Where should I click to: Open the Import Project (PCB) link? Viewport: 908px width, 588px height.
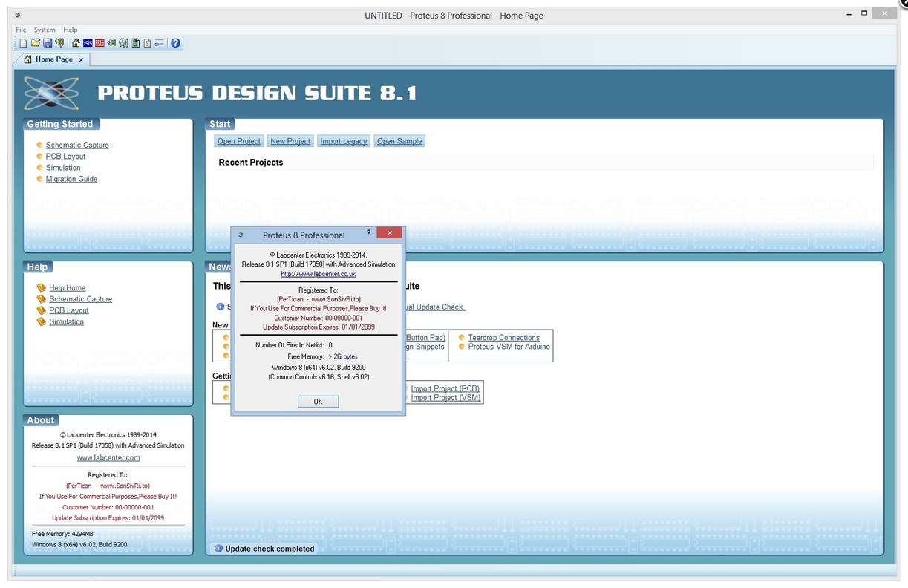coord(445,388)
